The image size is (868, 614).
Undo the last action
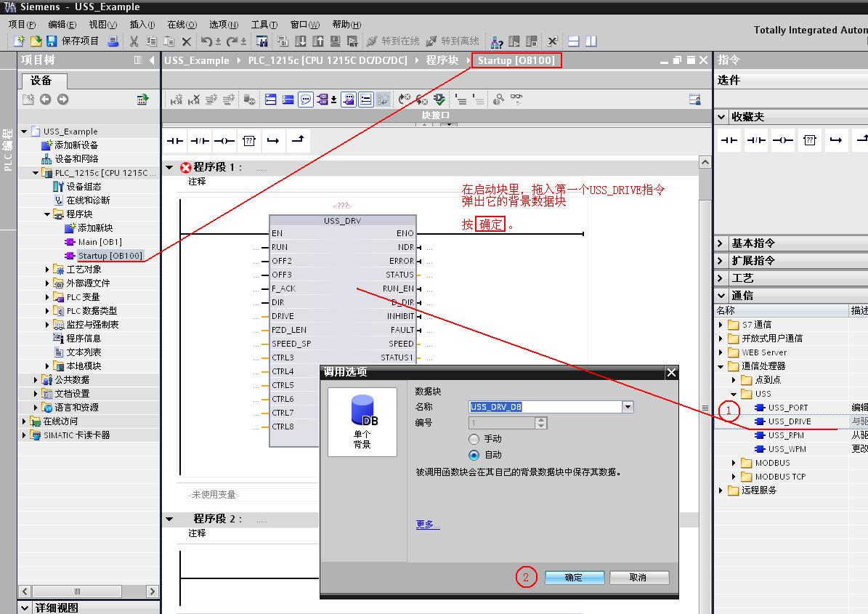pyautogui.click(x=206, y=41)
